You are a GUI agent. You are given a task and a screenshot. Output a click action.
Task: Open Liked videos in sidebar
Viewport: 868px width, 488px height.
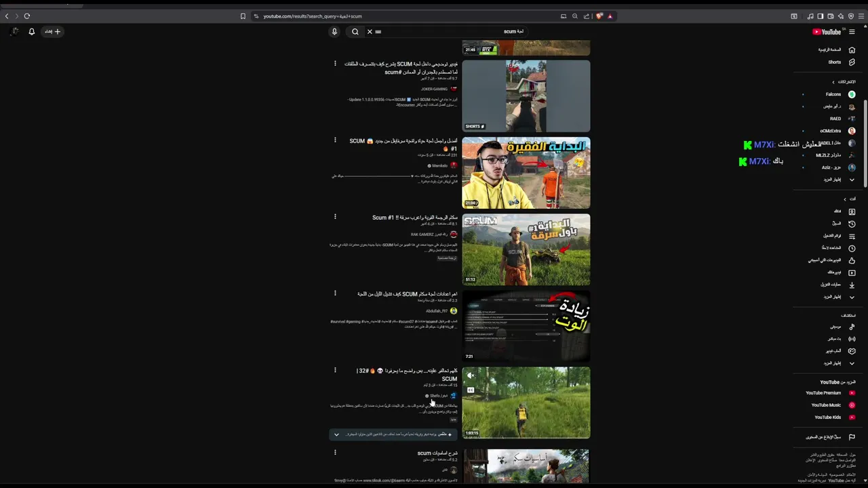(831, 260)
